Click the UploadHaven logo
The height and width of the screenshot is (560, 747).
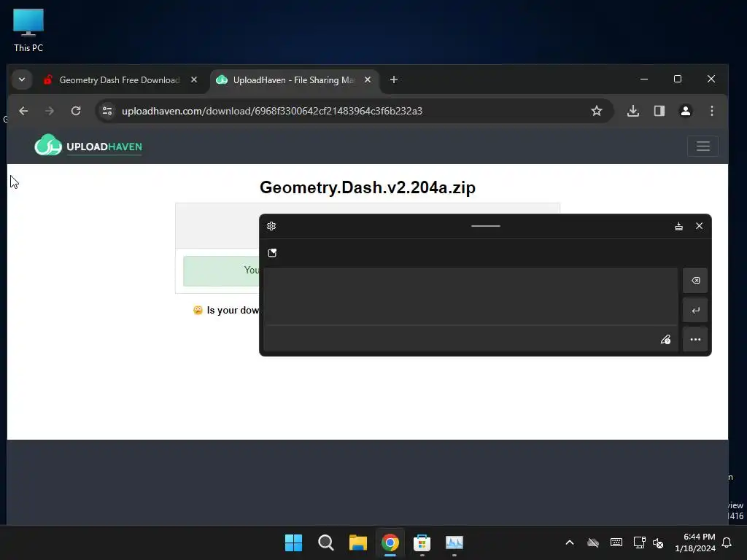click(88, 145)
